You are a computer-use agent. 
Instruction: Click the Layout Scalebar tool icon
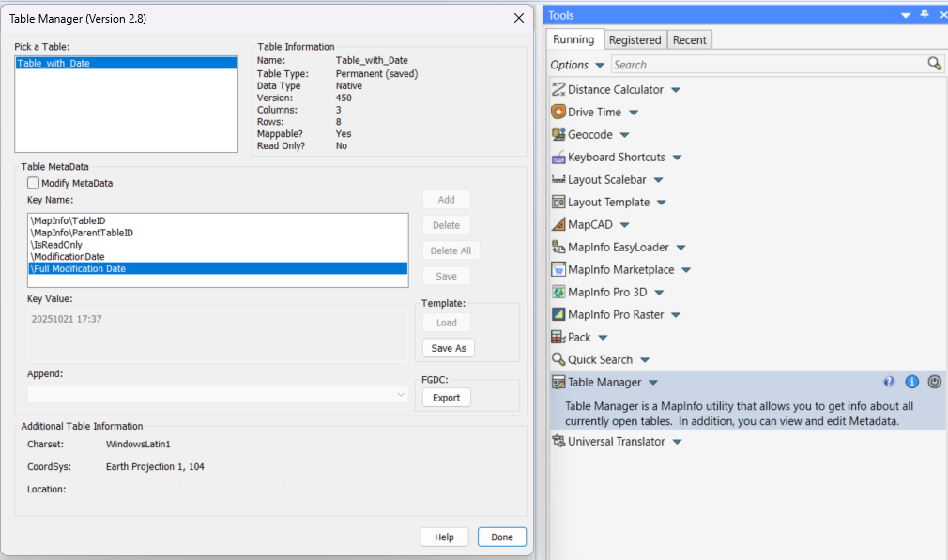pyautogui.click(x=558, y=179)
